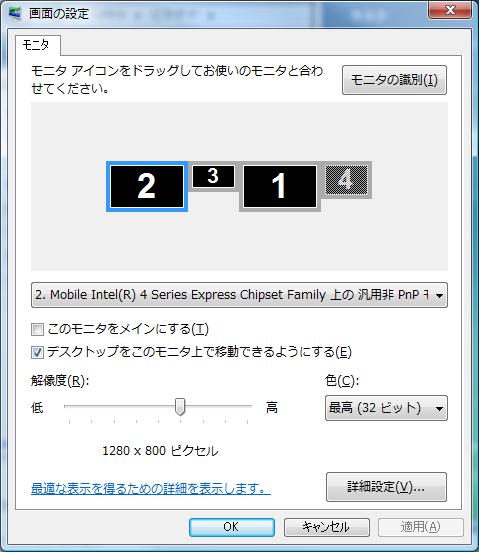This screenshot has width=479, height=552.
Task: Switch to the モニタ tab
Action: (x=36, y=45)
